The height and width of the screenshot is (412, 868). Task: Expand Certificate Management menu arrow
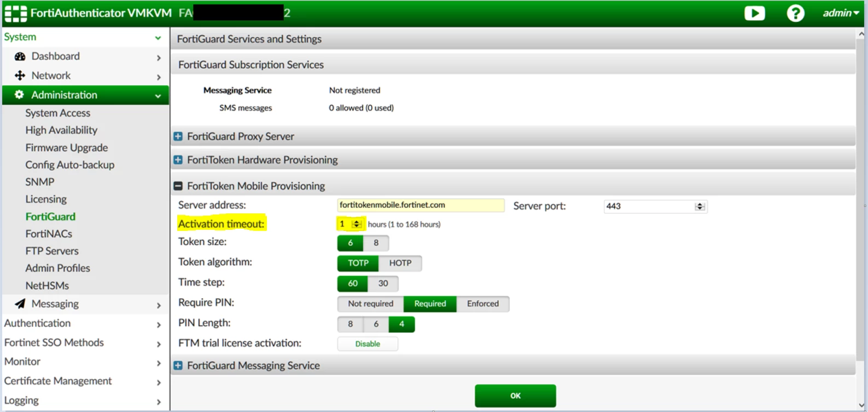tap(159, 382)
